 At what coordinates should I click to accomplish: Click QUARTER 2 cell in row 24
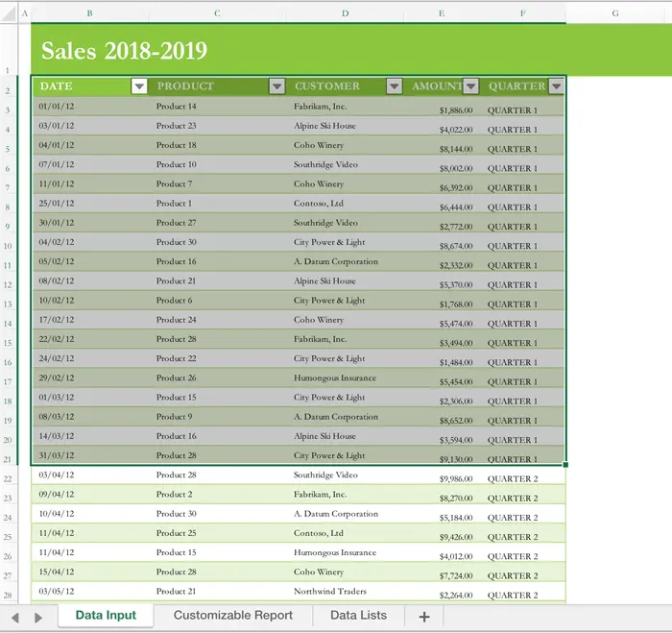point(512,518)
